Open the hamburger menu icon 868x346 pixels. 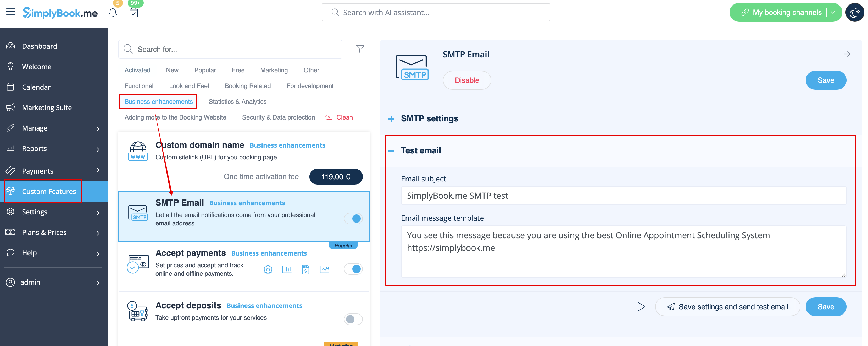coord(11,12)
